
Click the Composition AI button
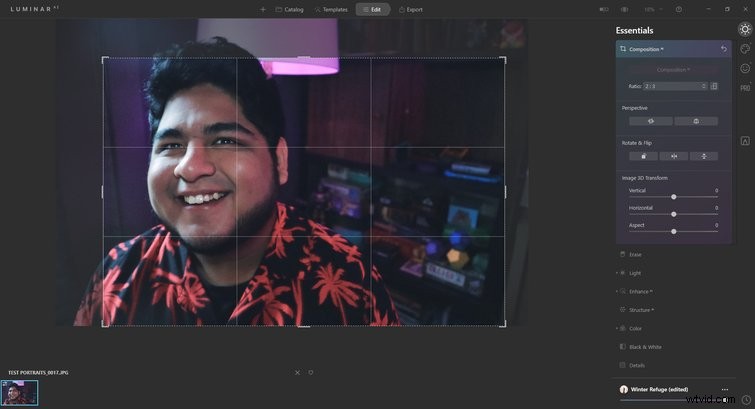coord(674,70)
